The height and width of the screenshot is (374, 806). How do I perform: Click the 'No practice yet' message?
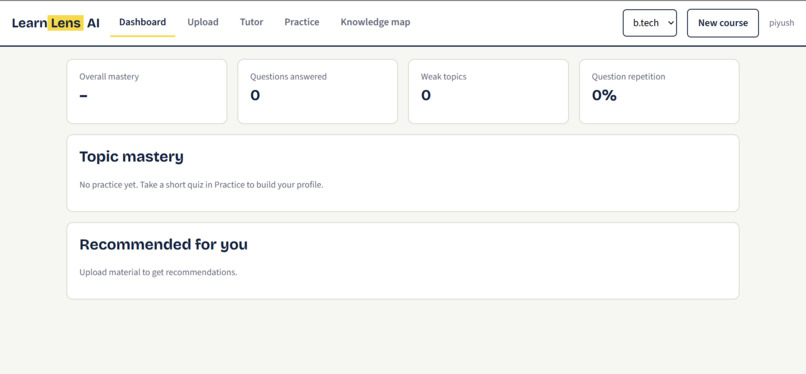202,185
